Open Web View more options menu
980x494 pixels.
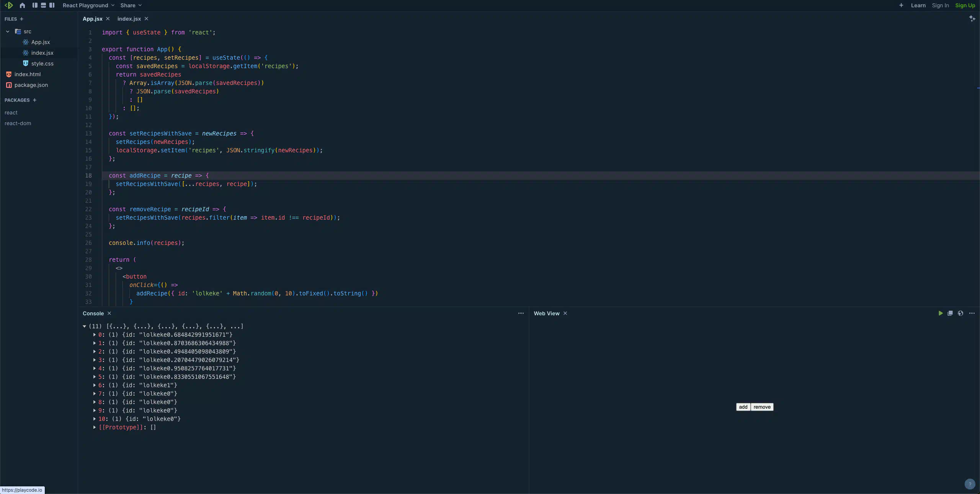(972, 313)
